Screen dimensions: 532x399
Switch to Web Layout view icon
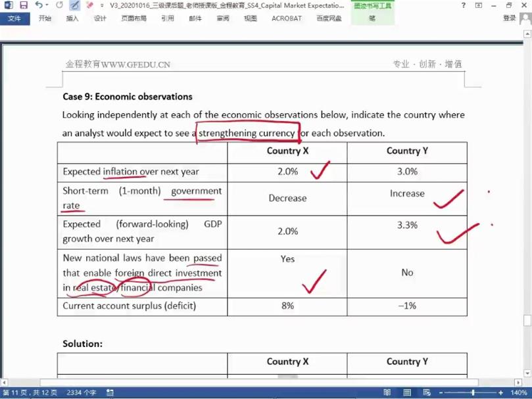point(427,392)
